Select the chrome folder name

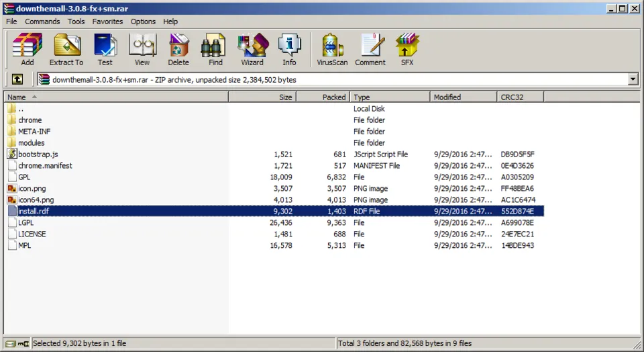(30, 120)
